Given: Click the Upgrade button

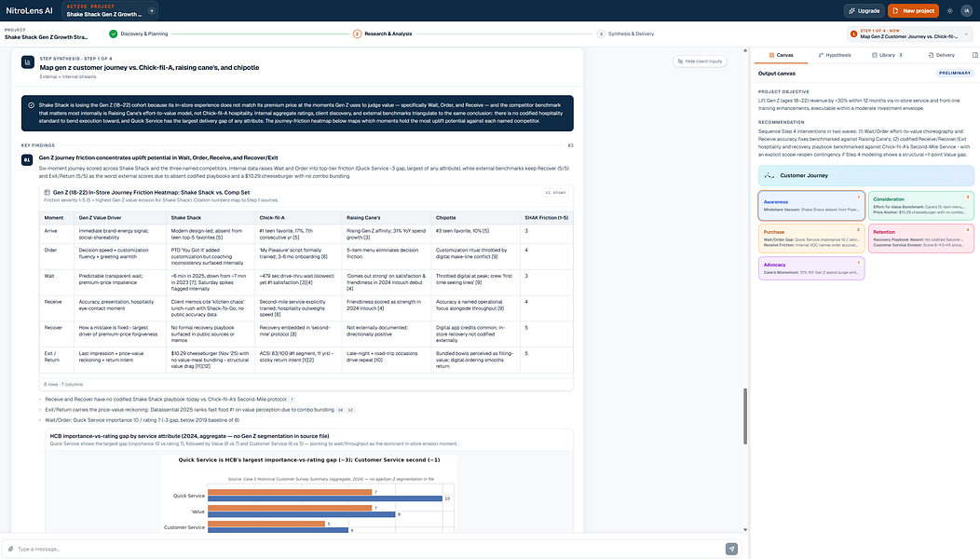Looking at the screenshot, I should click(864, 10).
